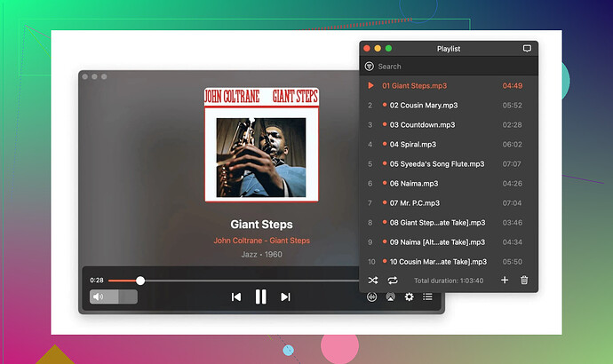Click the 02:28 duration value

pos(512,124)
